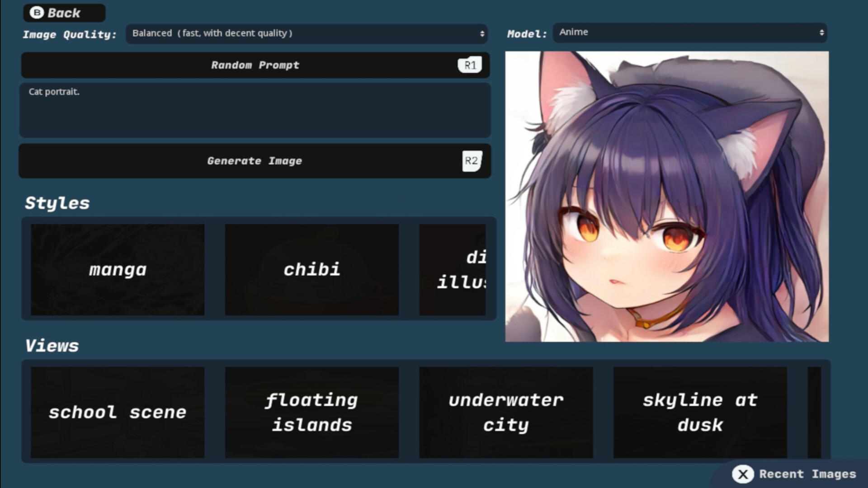The height and width of the screenshot is (488, 868).
Task: Click the R2 shoulder button hint icon
Action: [x=472, y=161]
